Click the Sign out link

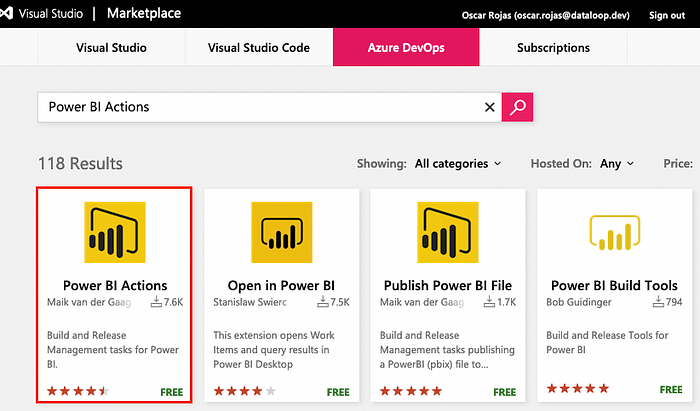point(667,15)
